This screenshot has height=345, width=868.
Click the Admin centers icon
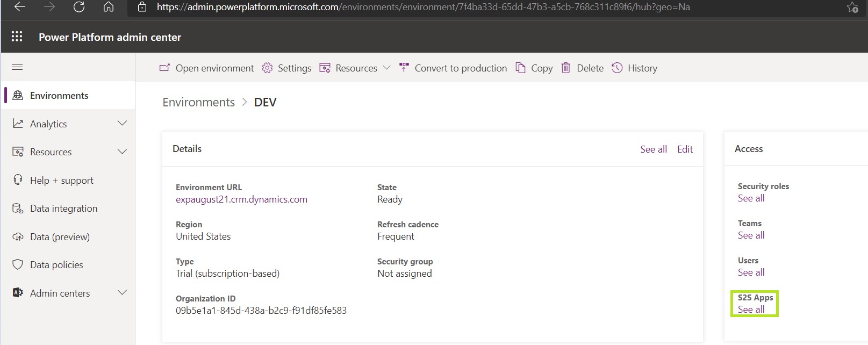coord(18,293)
